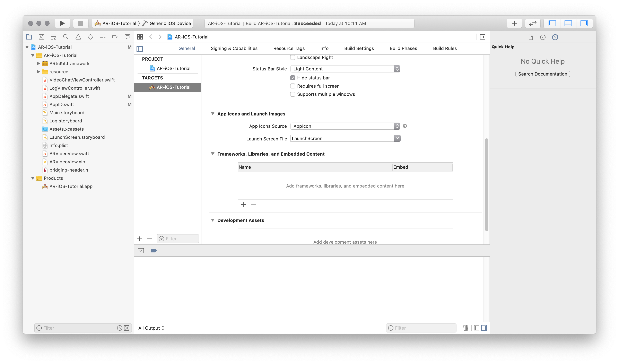Open the Source Control navigator icon
The width and height of the screenshot is (619, 364).
(x=41, y=37)
